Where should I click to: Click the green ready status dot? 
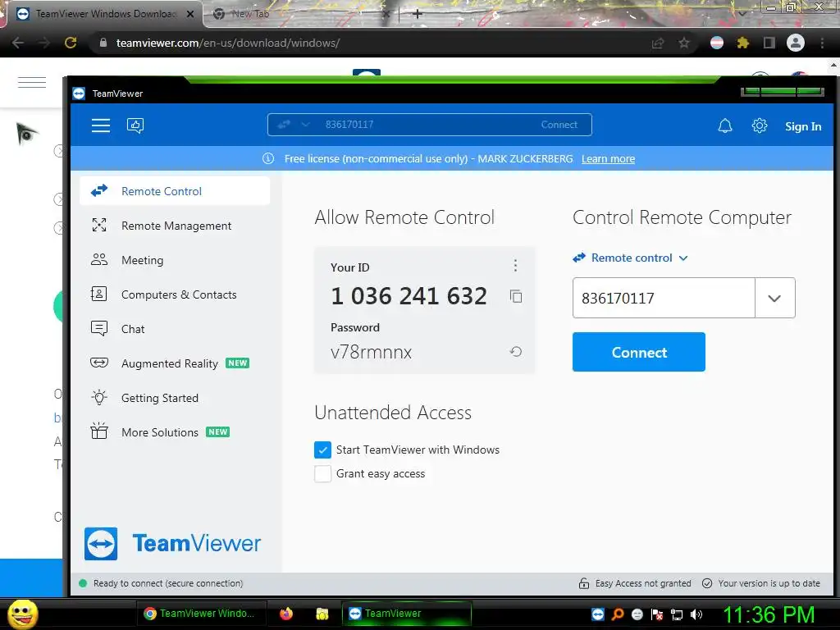(83, 583)
